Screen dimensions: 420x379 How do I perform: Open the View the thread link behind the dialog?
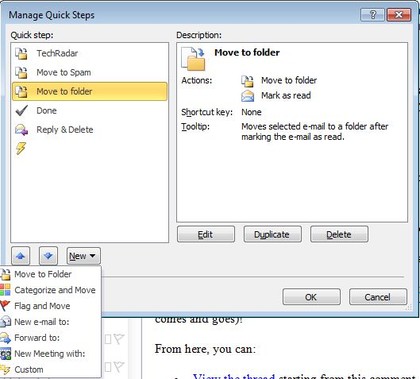(x=234, y=376)
